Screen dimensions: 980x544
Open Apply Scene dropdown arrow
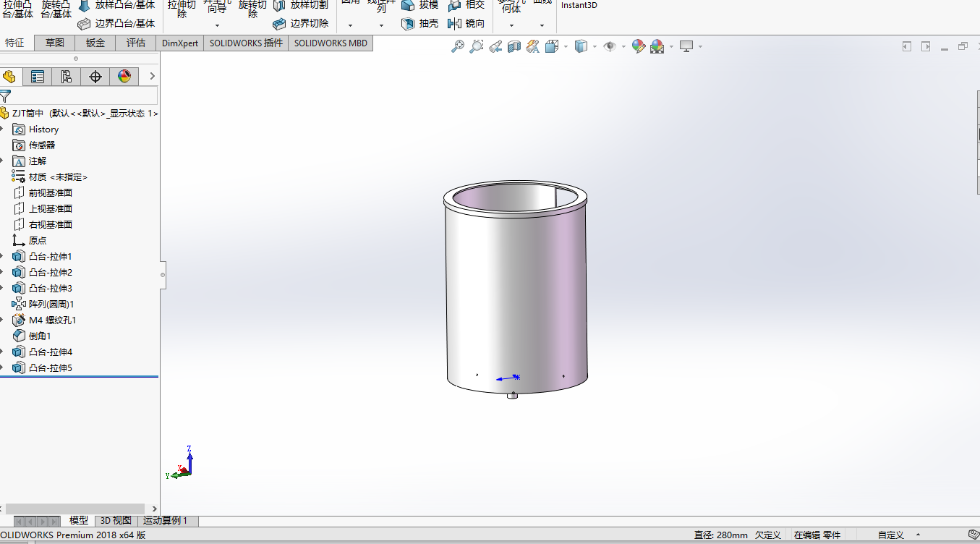pos(671,46)
